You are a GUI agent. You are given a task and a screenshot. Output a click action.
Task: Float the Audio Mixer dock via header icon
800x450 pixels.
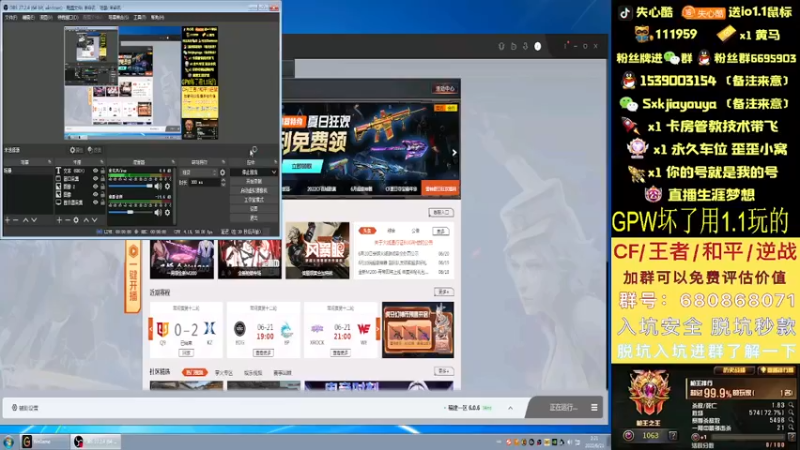[172, 162]
